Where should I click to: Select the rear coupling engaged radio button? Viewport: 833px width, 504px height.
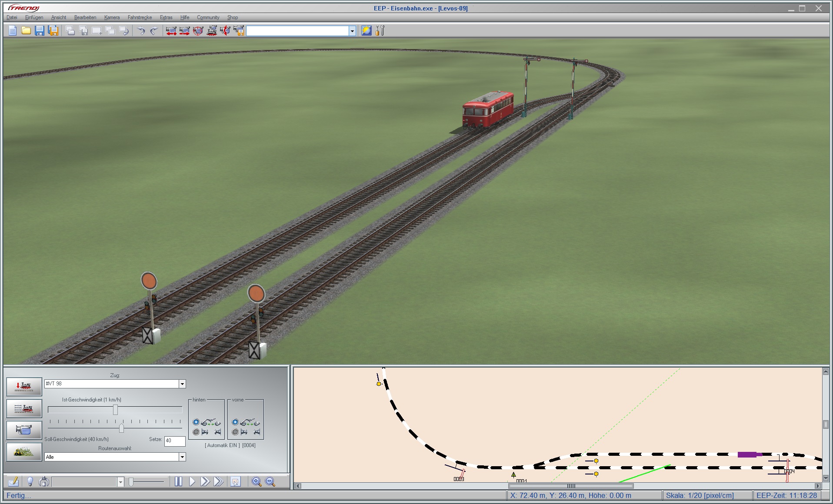click(196, 422)
